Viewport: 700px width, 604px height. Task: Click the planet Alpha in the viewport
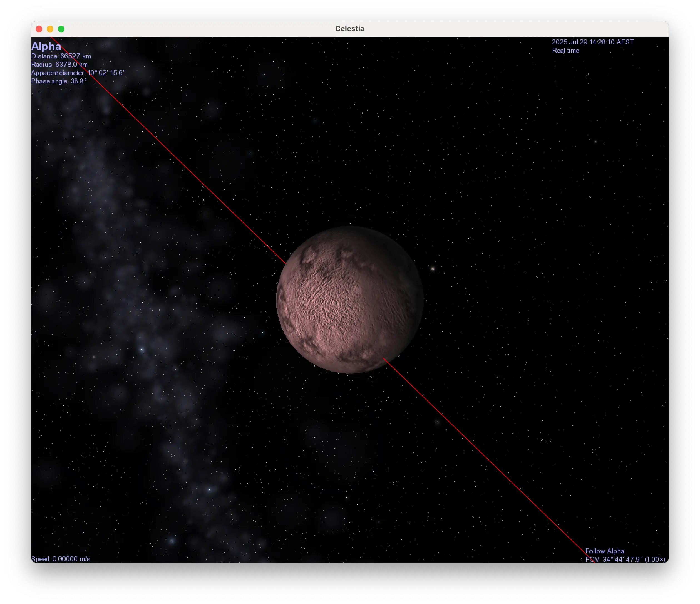350,300
